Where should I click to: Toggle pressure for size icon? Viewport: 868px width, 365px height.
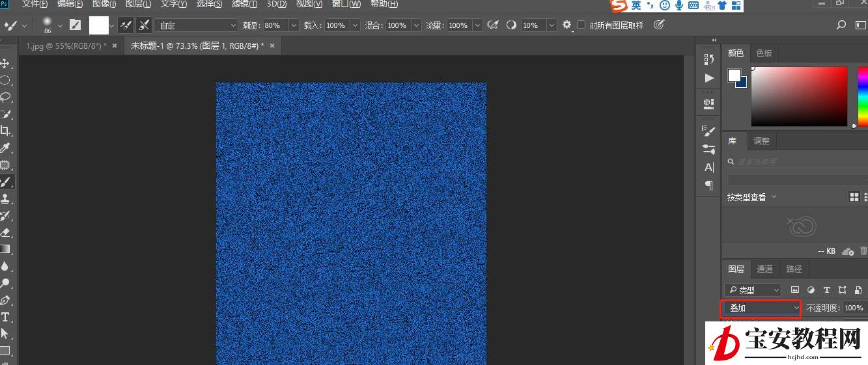pos(659,25)
